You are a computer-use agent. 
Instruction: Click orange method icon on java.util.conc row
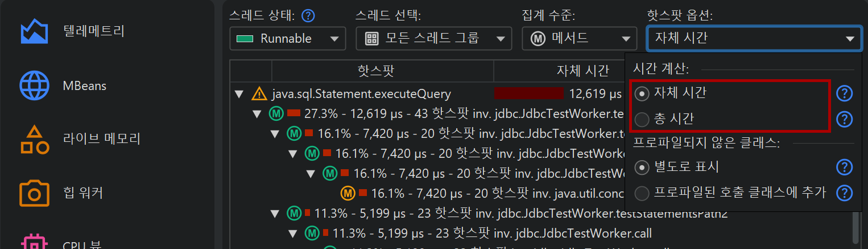pyautogui.click(x=348, y=193)
